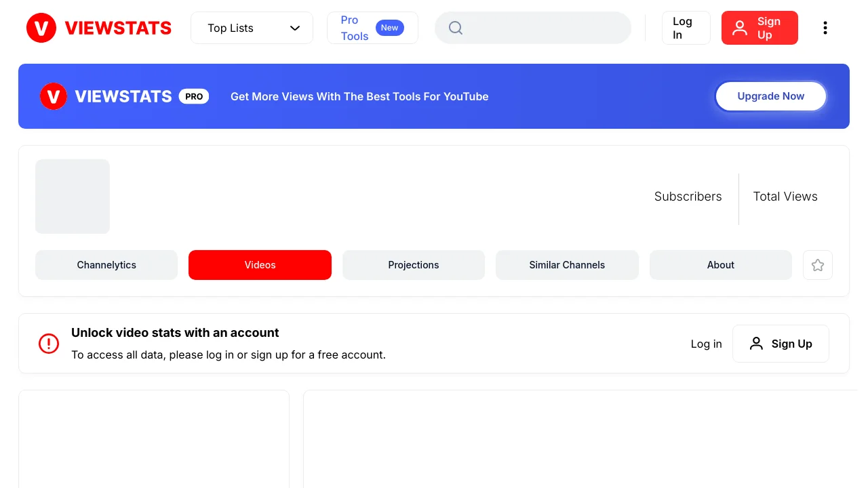Viewport: 868px width, 488px height.
Task: Favorite the channel with the star icon
Action: tap(818, 265)
